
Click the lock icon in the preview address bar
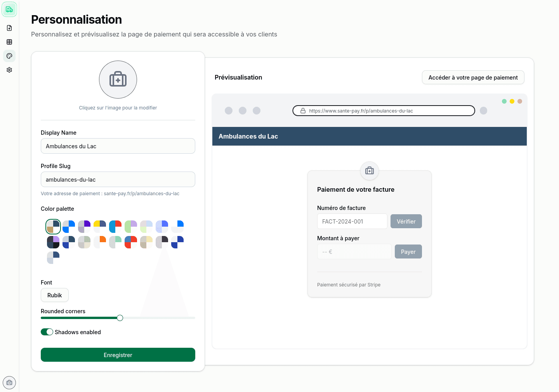(x=303, y=111)
